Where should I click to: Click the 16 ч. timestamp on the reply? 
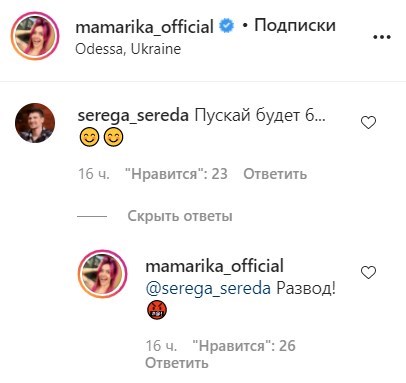pyautogui.click(x=161, y=346)
